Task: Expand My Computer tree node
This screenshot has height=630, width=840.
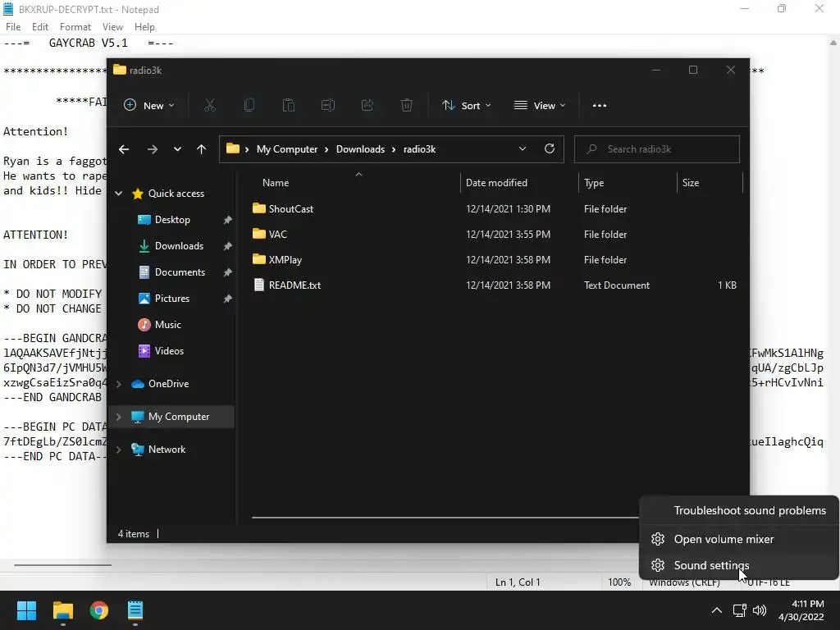Action: pyautogui.click(x=118, y=417)
